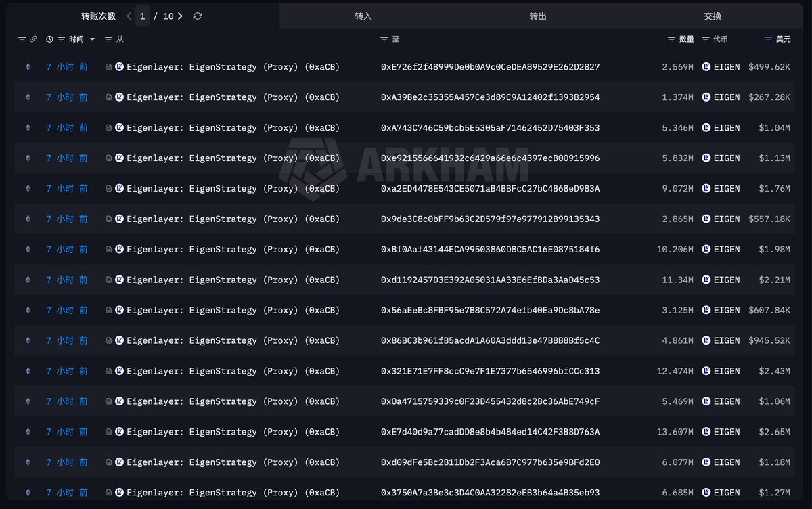Click the USD value $267.28K
This screenshot has height=509, width=812.
769,97
